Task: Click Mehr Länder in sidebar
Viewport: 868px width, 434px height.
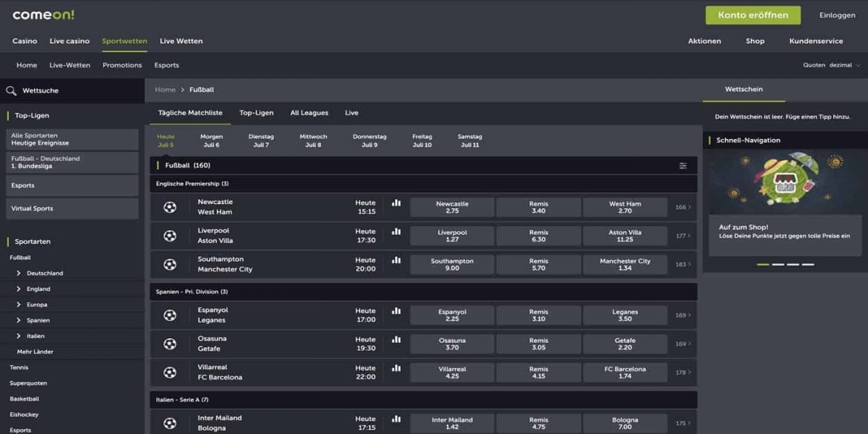Action: tap(35, 352)
